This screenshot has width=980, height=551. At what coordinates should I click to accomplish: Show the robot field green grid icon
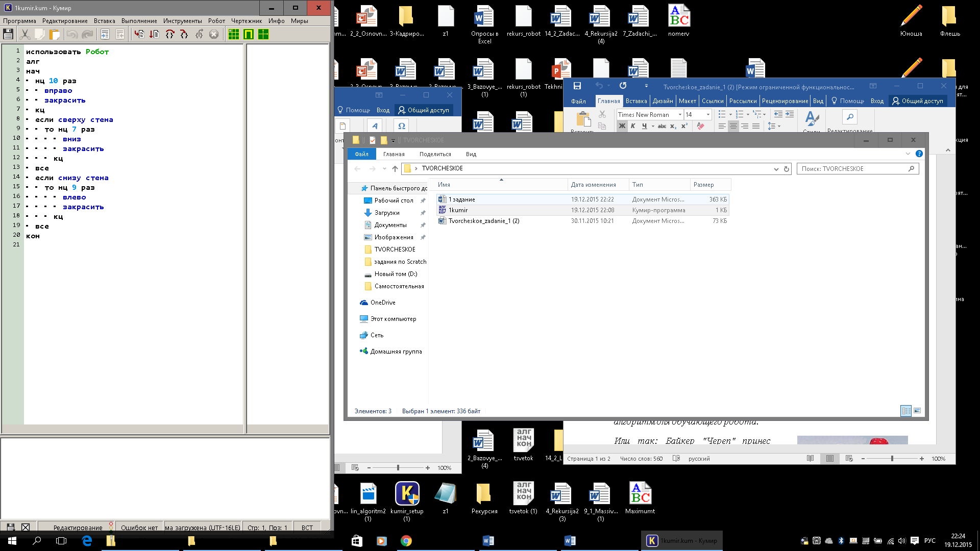tap(234, 34)
